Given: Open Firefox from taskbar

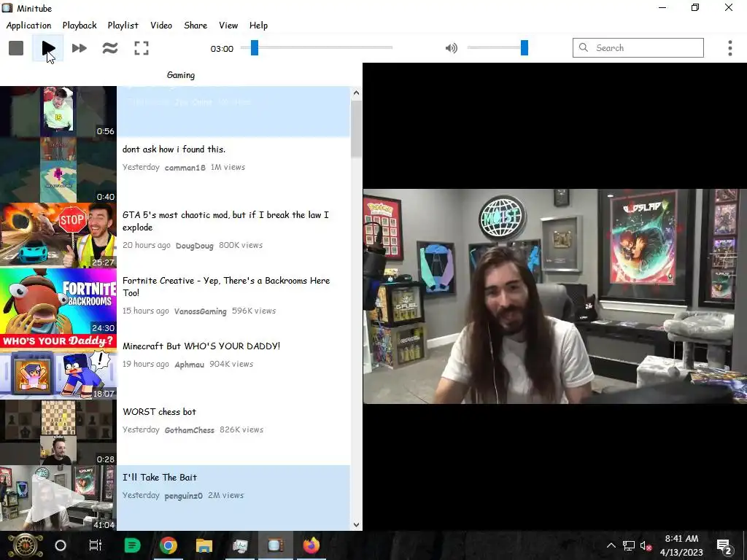Looking at the screenshot, I should coord(311,545).
